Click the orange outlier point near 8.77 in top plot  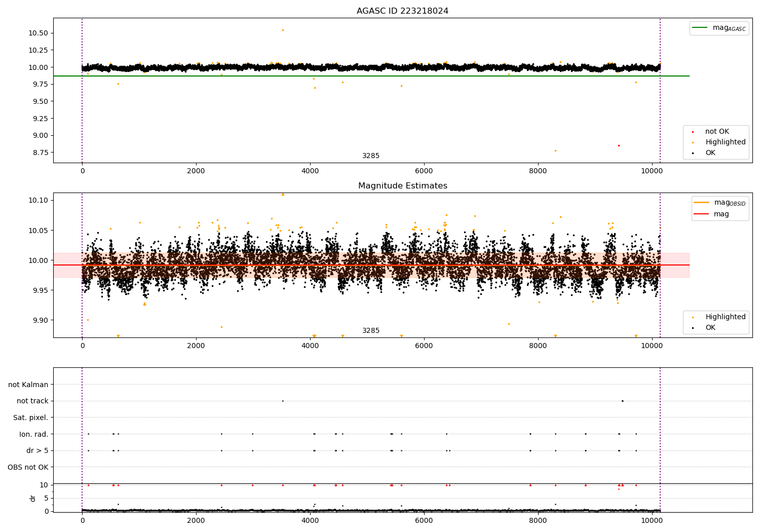coord(555,150)
